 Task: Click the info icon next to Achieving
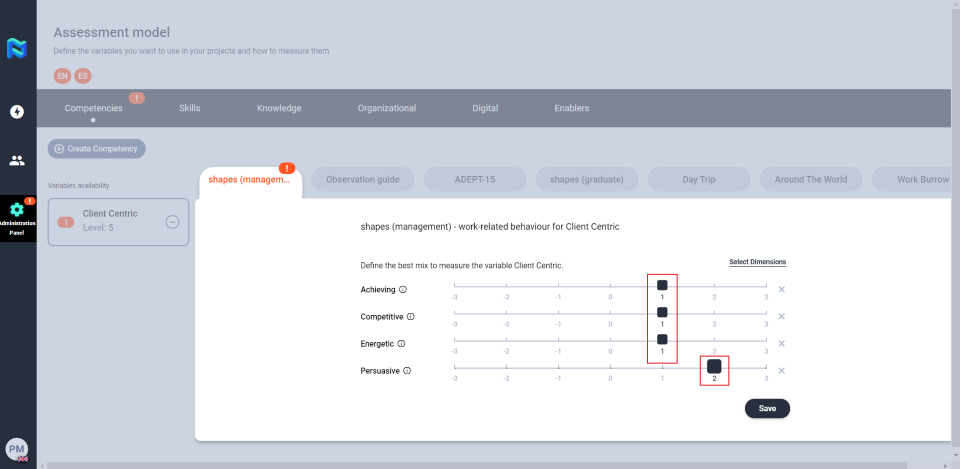pos(403,290)
